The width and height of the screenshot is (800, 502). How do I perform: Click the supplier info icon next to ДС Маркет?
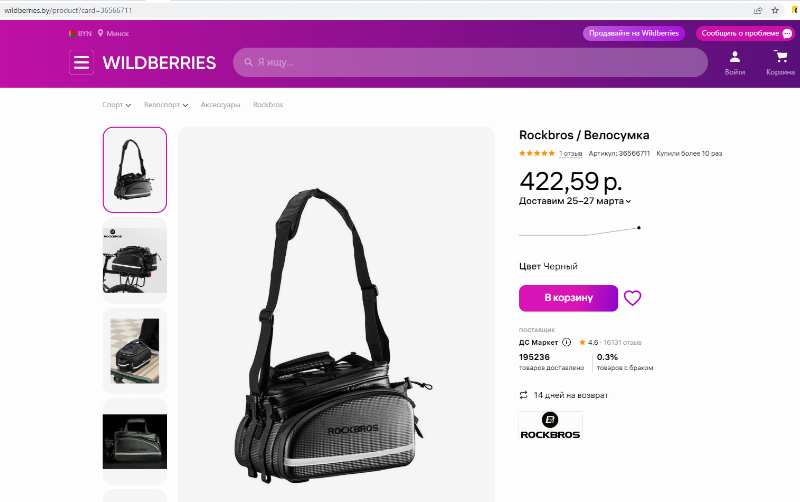pos(566,342)
